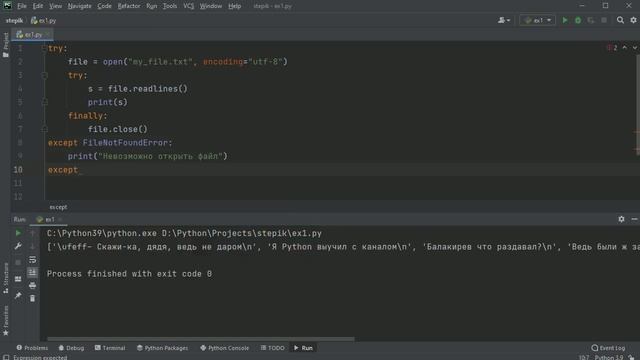Close the ex1.py editor tab
Screen dimensions: 640x360
point(47,35)
